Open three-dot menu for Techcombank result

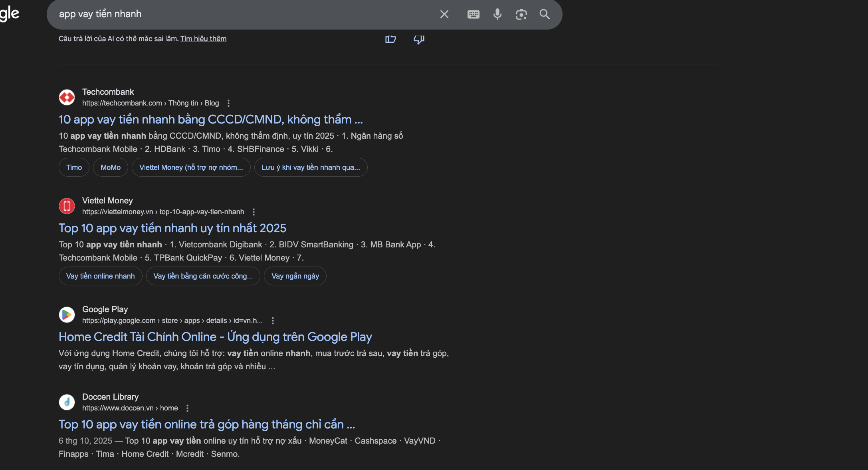228,103
